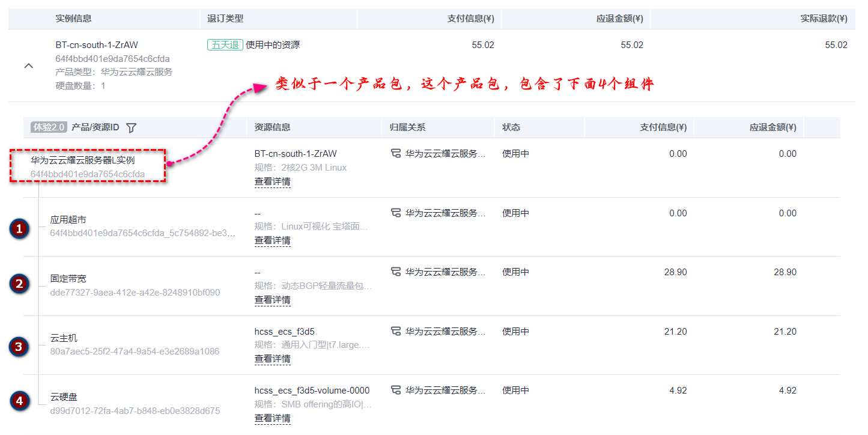Click 规格：Linux可视化 宝塔面… text
Viewport: 868px width, 435px height.
coord(311,227)
